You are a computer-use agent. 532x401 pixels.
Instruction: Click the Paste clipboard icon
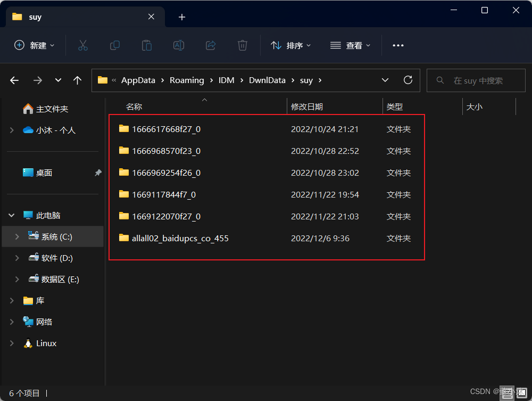click(x=147, y=45)
